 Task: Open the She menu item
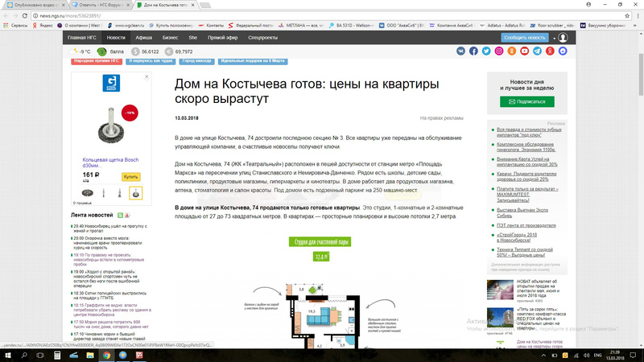(192, 38)
